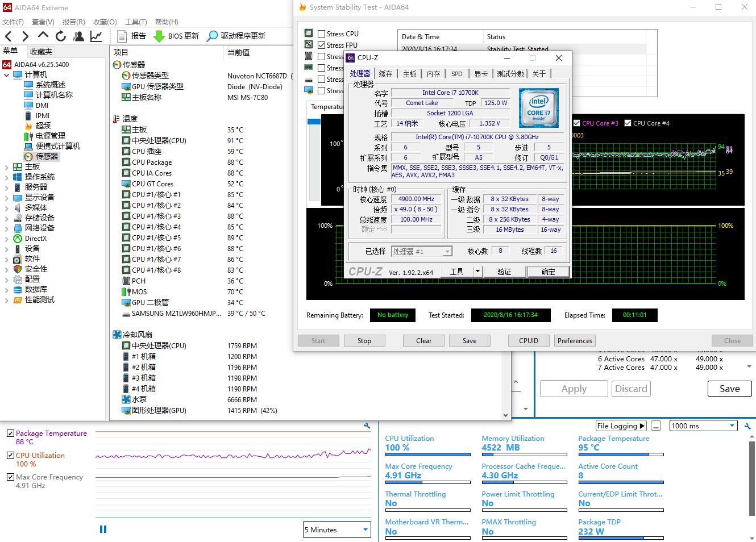Click the back navigation arrow in AIDA64
Image resolution: width=756 pixels, height=542 pixels.
[9, 36]
